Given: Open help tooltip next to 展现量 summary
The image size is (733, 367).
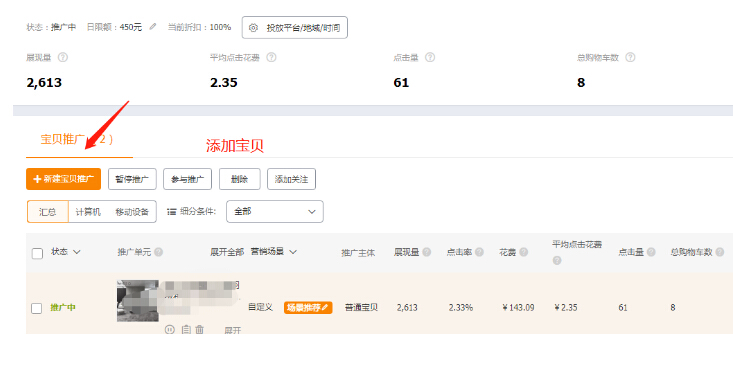Looking at the screenshot, I should [63, 57].
